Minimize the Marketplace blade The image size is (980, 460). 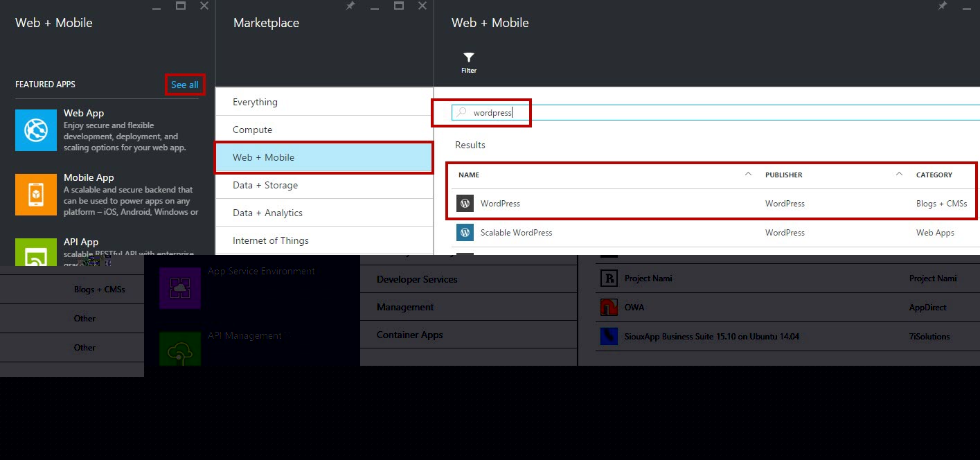(374, 7)
